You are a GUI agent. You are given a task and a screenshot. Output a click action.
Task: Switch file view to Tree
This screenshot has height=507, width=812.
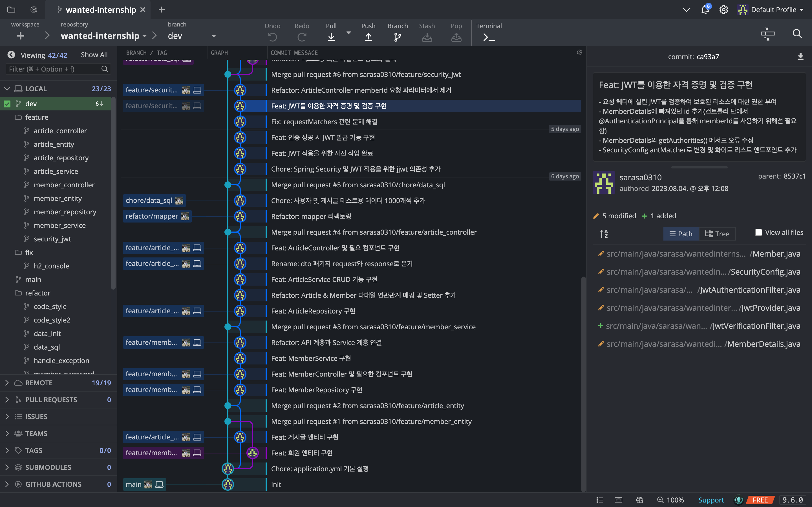pos(717,234)
